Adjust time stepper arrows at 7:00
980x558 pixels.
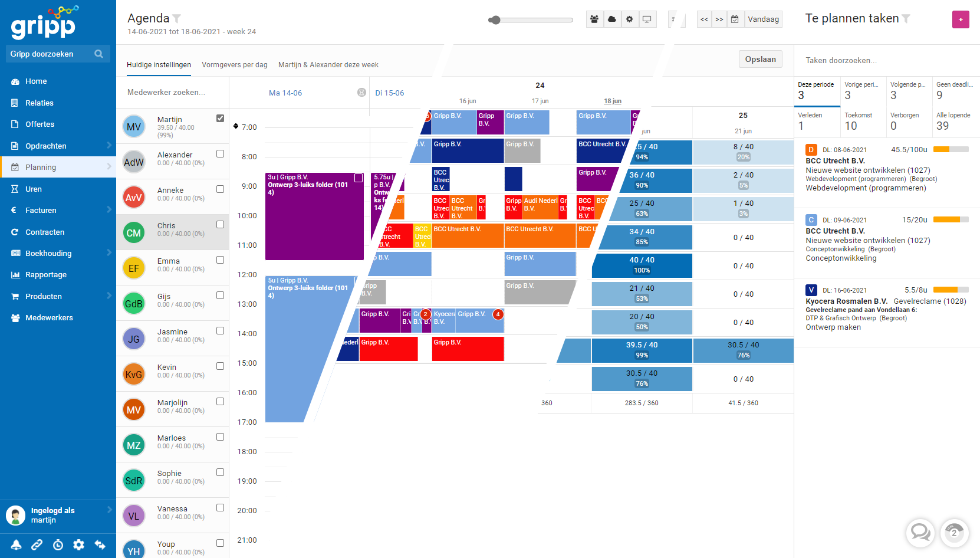coord(236,126)
